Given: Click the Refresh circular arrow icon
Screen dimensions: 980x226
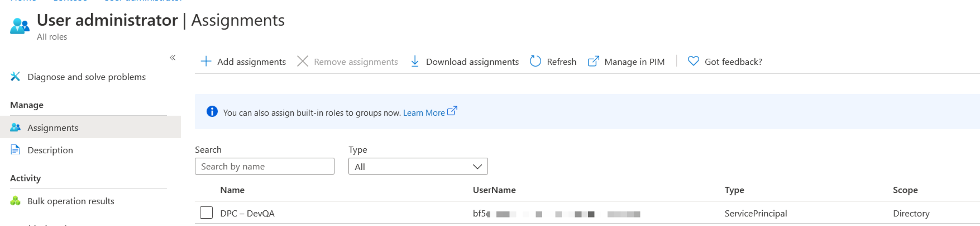Looking at the screenshot, I should click(x=536, y=62).
